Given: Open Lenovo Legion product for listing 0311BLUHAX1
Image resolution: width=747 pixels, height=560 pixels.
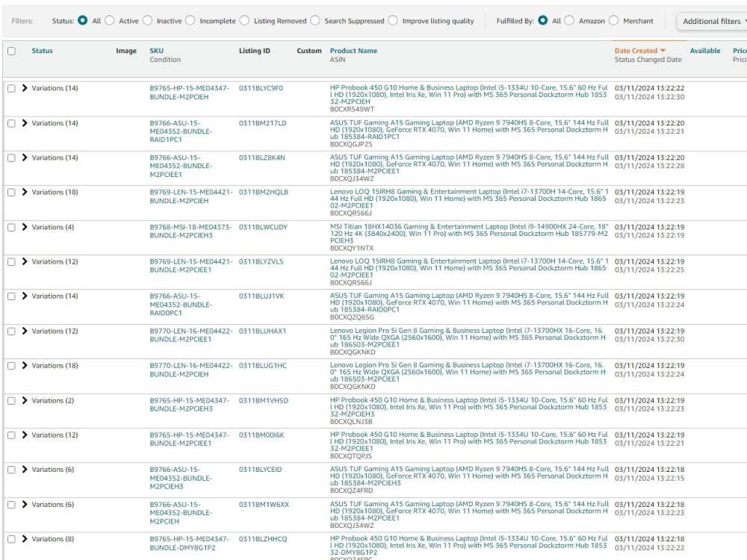Looking at the screenshot, I should 468,337.
